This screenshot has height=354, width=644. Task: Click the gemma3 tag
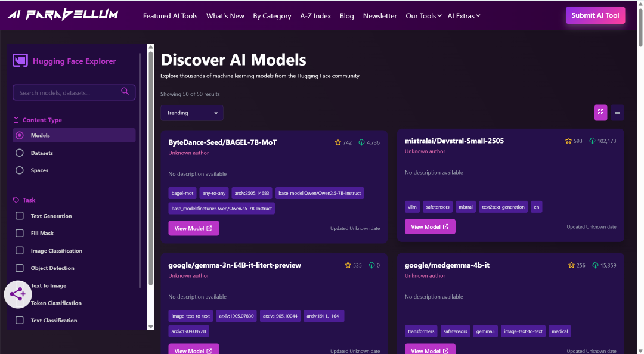(485, 331)
